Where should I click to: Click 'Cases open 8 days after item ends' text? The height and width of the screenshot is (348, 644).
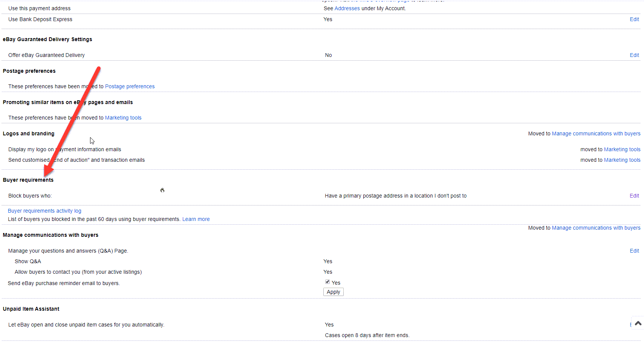pyautogui.click(x=367, y=335)
